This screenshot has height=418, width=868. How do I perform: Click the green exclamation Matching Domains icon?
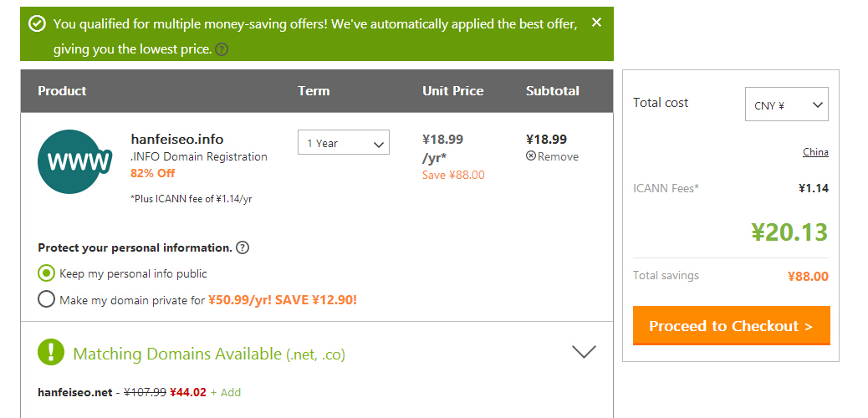[x=51, y=352]
